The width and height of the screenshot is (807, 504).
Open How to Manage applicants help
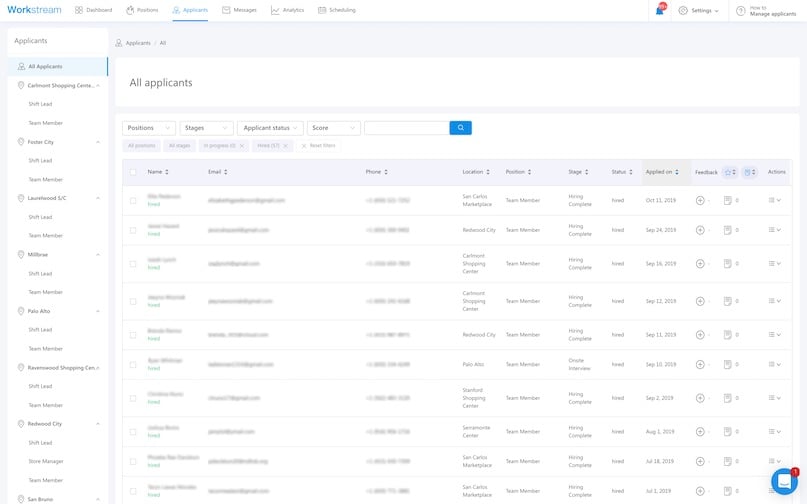pyautogui.click(x=765, y=10)
